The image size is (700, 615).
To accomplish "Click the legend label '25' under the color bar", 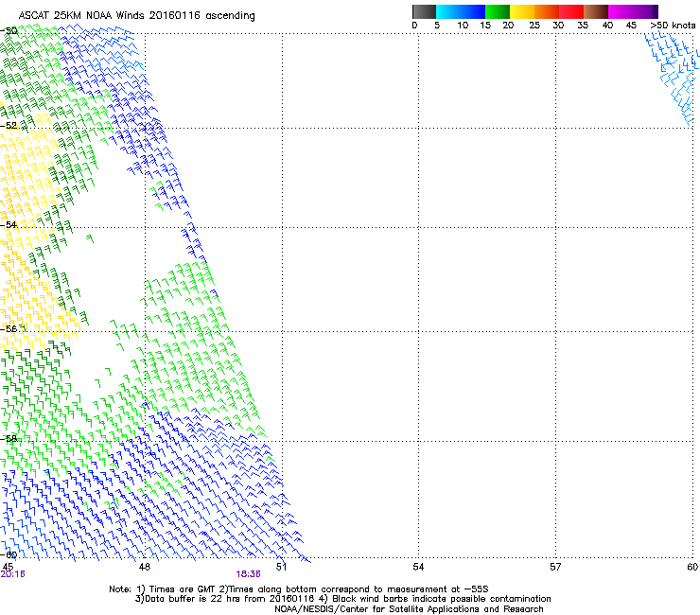I will pyautogui.click(x=534, y=26).
